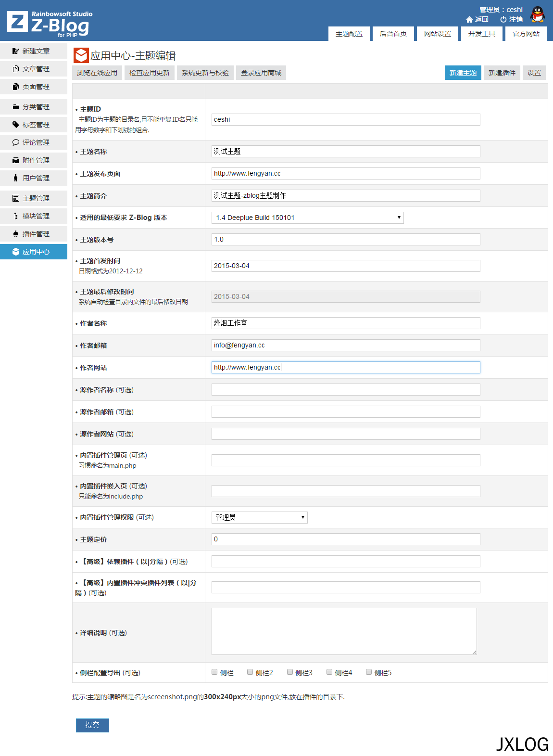This screenshot has width=553, height=756.
Task: Open 新建文章 in sidebar menu
Action: point(34,51)
